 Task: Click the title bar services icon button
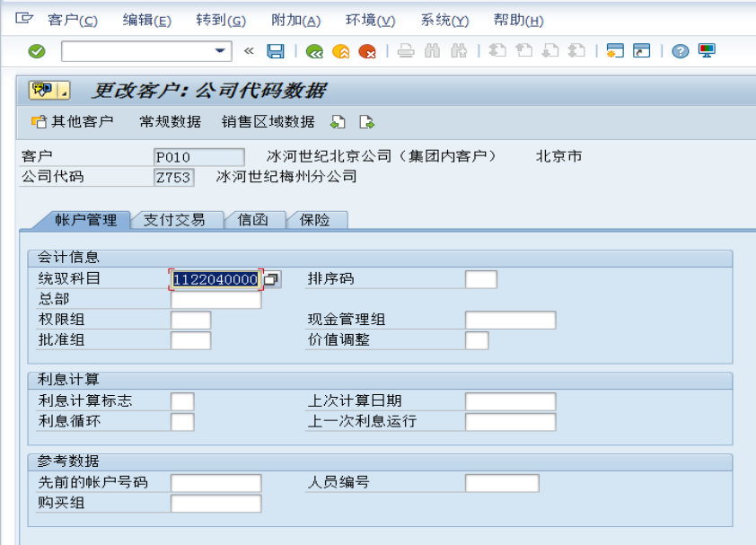49,90
